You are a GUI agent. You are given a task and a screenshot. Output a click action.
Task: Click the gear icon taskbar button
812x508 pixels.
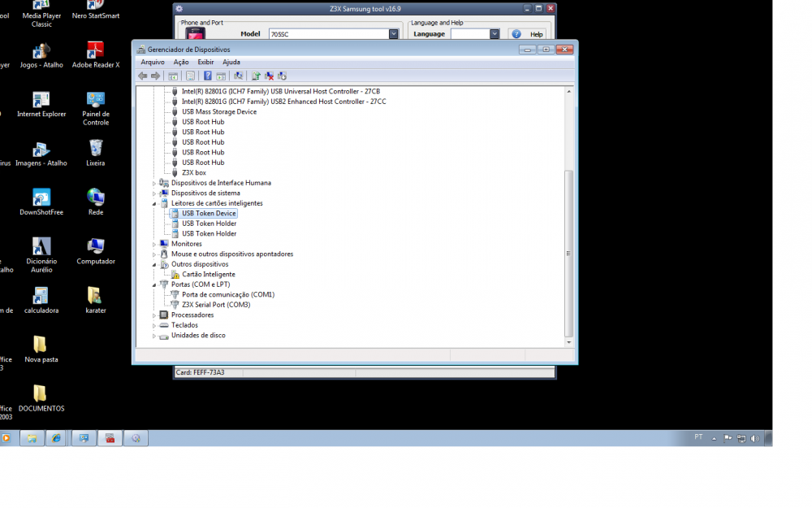coord(136,439)
